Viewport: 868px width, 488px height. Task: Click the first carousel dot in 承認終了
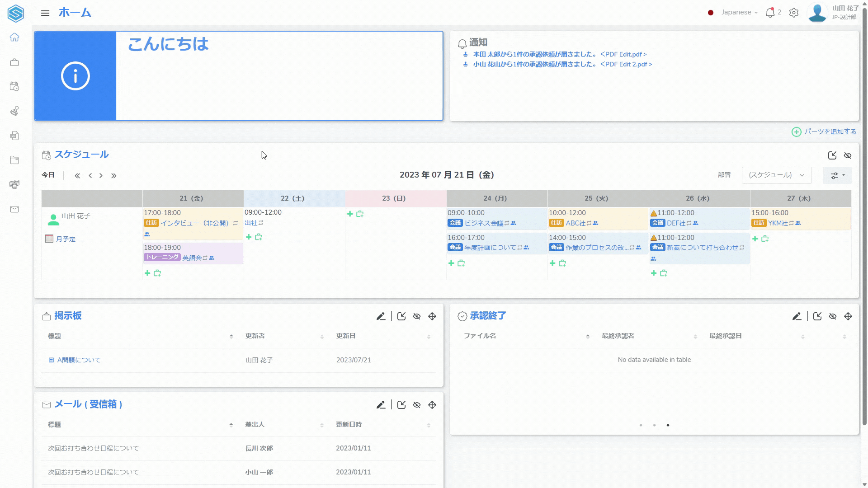641,425
